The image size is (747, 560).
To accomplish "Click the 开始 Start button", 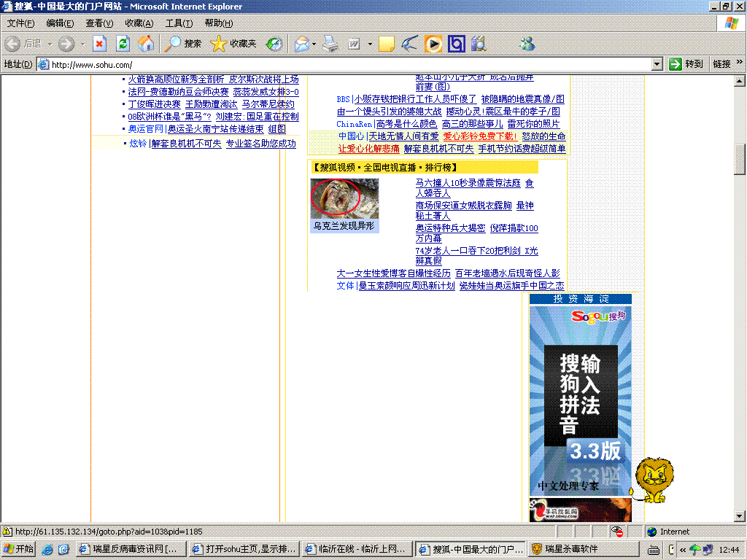I will 18,549.
